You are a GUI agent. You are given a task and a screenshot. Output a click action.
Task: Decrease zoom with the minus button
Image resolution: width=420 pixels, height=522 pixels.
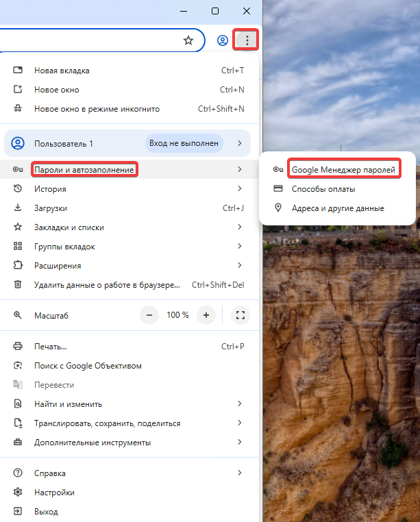[x=149, y=315]
